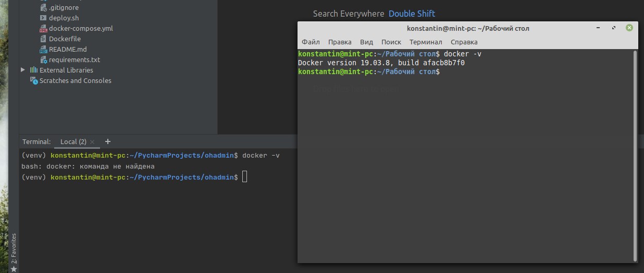
Task: Click the External Libraries icon
Action: click(34, 70)
